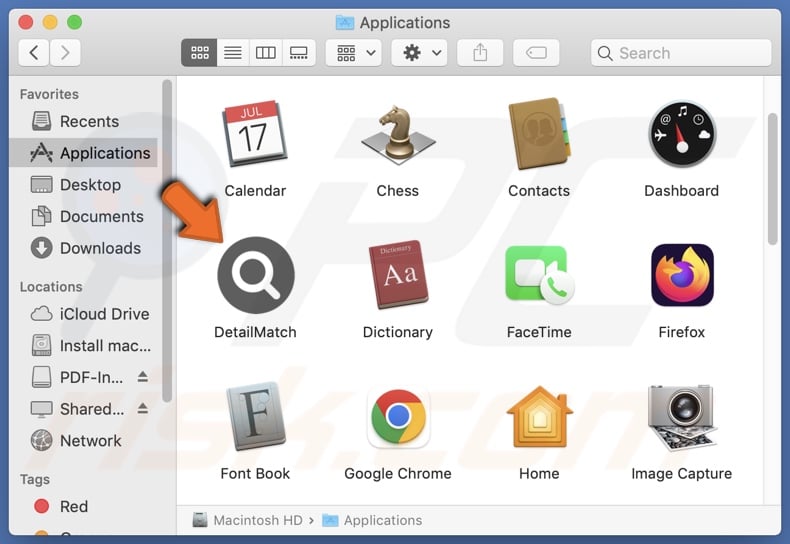The height and width of the screenshot is (544, 790).
Task: Select the Home app icon
Action: [539, 417]
